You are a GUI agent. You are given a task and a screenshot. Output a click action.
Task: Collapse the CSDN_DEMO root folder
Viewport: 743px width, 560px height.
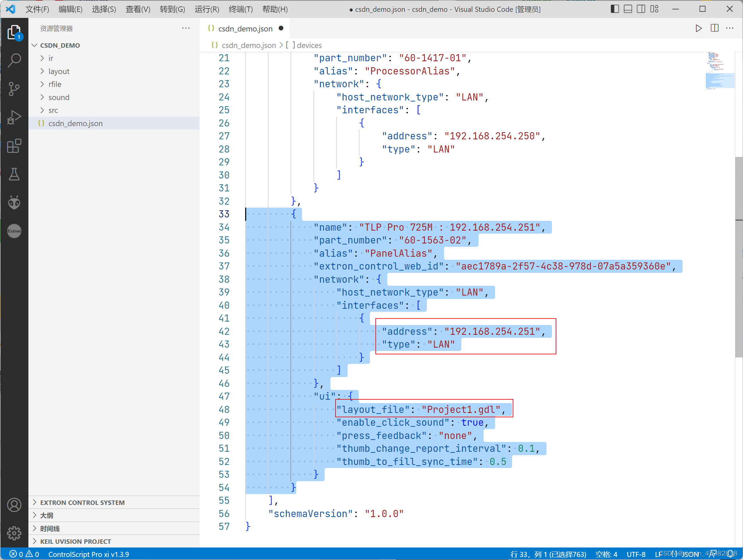60,45
